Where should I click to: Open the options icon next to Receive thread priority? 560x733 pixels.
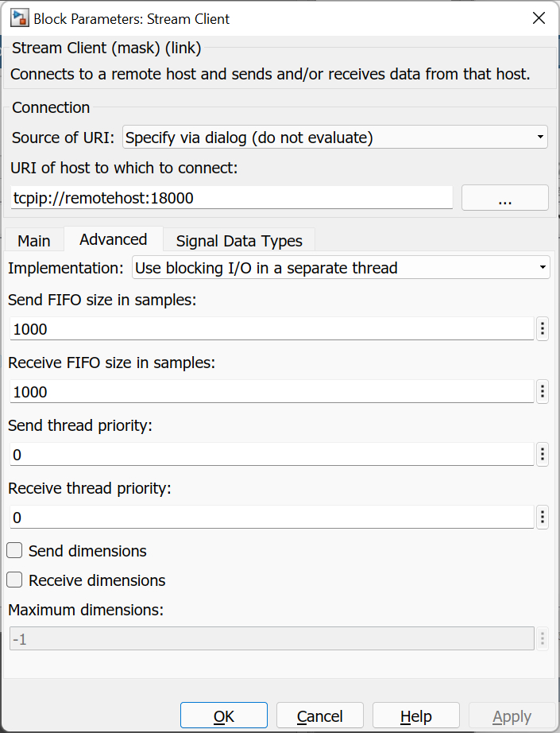(x=543, y=517)
